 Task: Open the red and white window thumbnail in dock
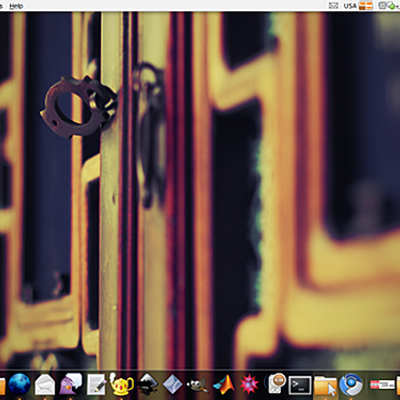point(382,384)
